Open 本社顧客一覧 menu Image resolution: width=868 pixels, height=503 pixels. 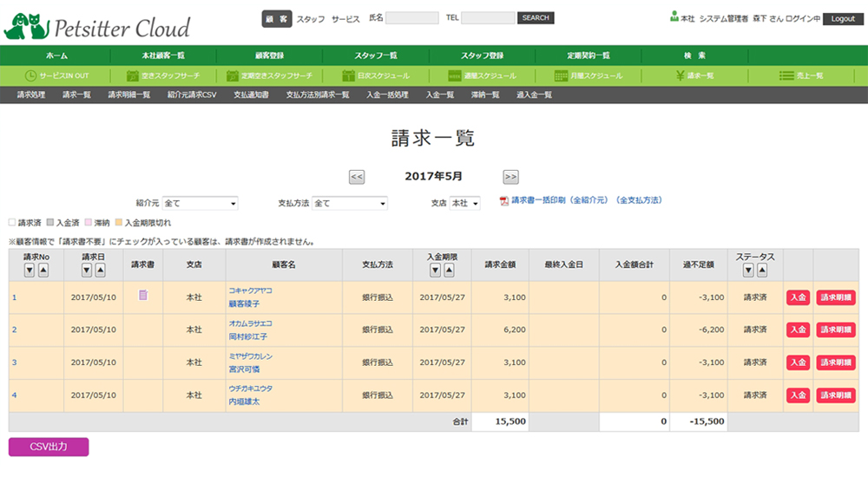(x=163, y=56)
